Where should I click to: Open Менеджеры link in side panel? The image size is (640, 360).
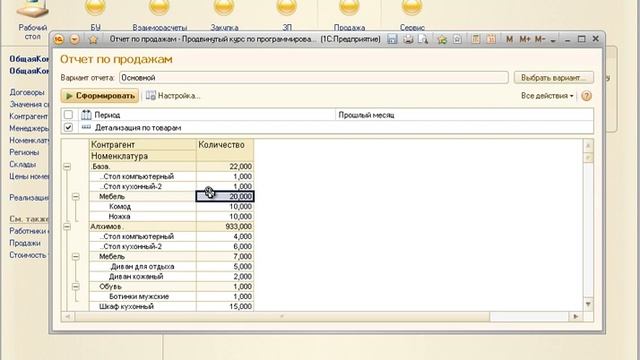(29, 129)
